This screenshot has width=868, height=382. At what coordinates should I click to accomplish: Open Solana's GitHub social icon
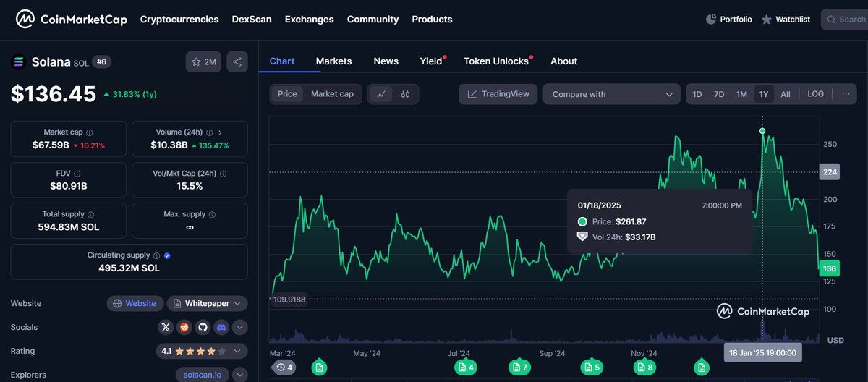tap(203, 328)
